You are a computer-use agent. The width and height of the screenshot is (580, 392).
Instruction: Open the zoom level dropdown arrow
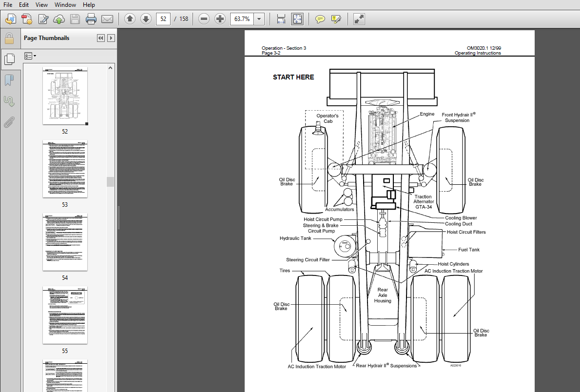[x=259, y=19]
